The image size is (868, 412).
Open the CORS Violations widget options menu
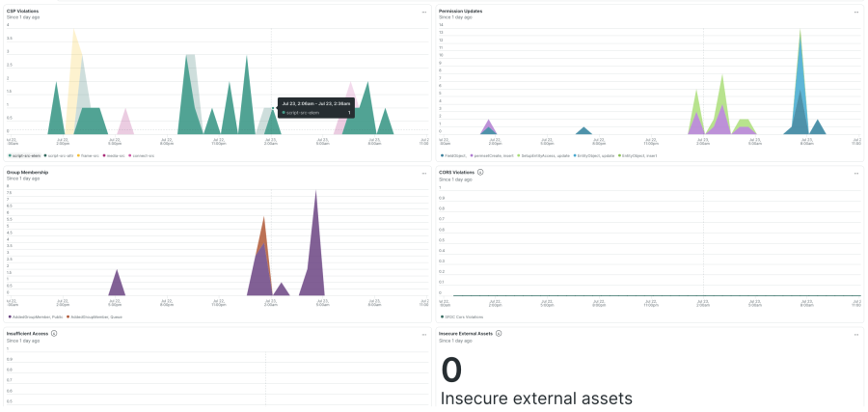tap(856, 174)
